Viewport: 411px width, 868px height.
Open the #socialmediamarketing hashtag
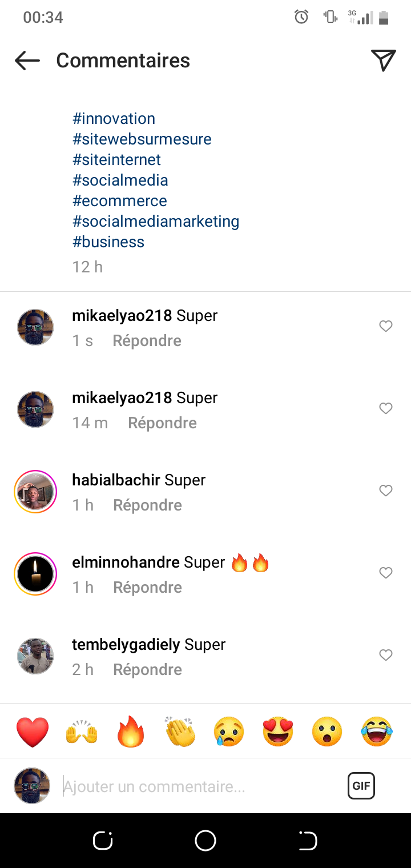coord(156,222)
